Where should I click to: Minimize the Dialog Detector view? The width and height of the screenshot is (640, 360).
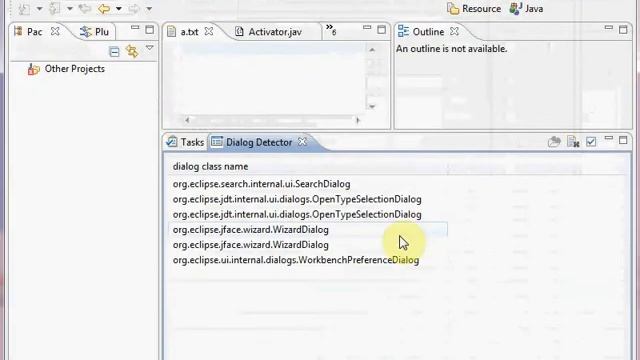click(x=609, y=139)
